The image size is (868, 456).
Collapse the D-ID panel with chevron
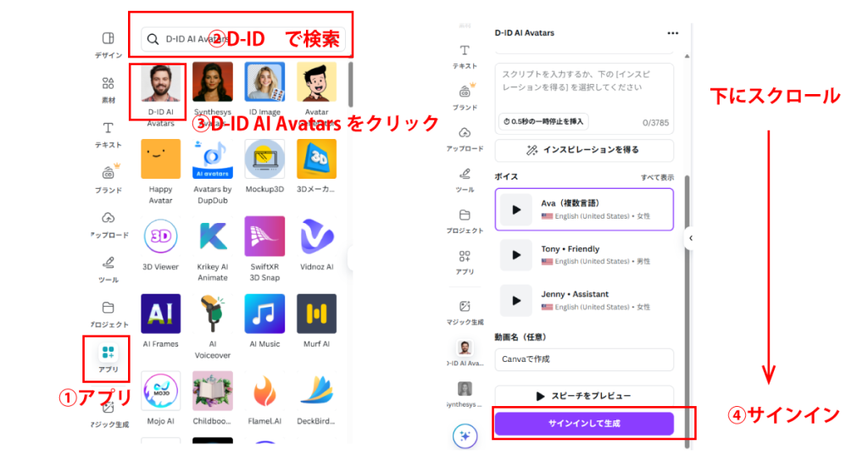690,238
